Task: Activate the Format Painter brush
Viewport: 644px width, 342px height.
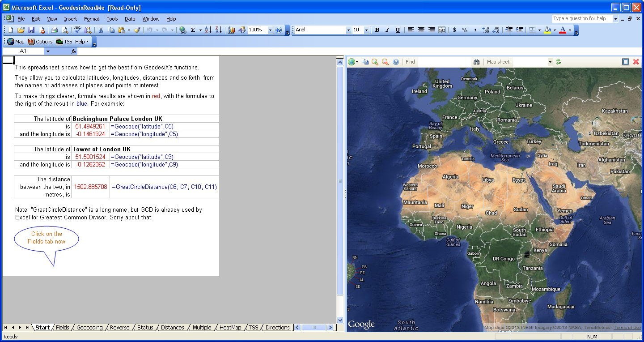Action: click(x=137, y=30)
